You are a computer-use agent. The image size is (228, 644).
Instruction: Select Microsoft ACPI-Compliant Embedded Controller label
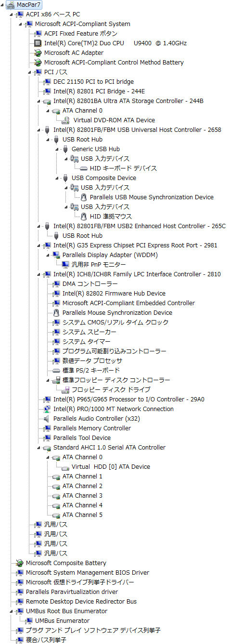[128, 303]
